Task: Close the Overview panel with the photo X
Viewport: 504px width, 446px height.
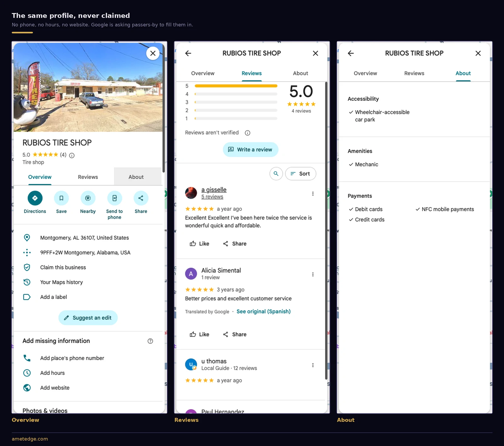Action: pos(153,53)
